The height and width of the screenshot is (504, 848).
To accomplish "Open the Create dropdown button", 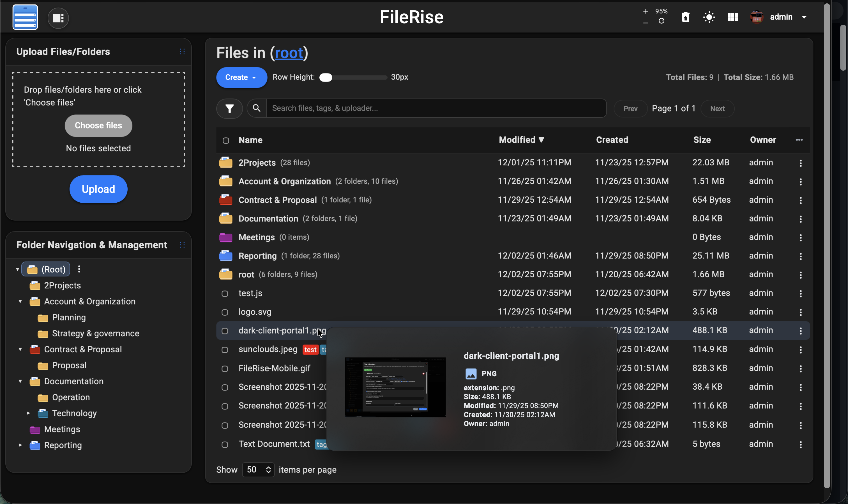I will 241,77.
